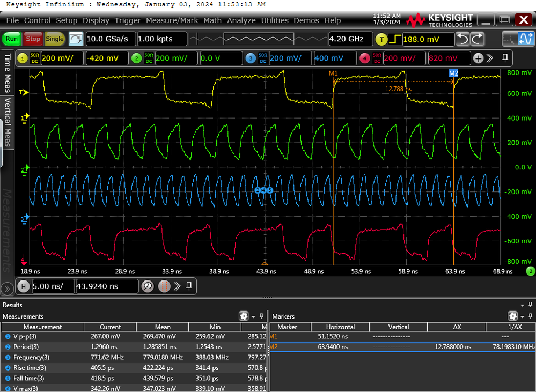
Task: Toggle channel 2 green button
Action: [x=137, y=58]
